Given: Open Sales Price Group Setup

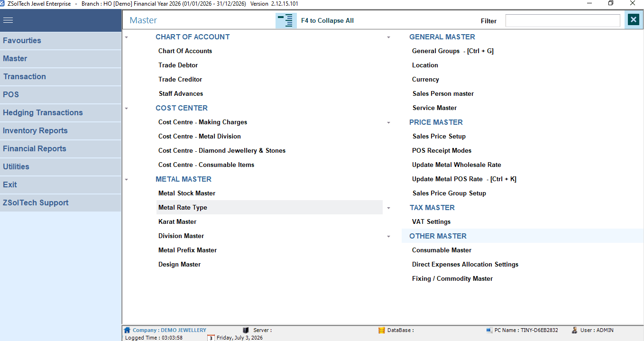Looking at the screenshot, I should (449, 193).
